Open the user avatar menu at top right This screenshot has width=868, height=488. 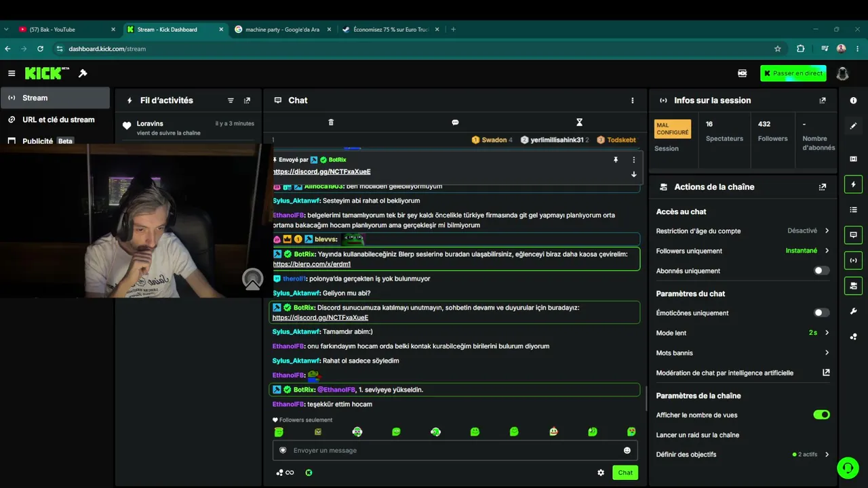coord(842,73)
